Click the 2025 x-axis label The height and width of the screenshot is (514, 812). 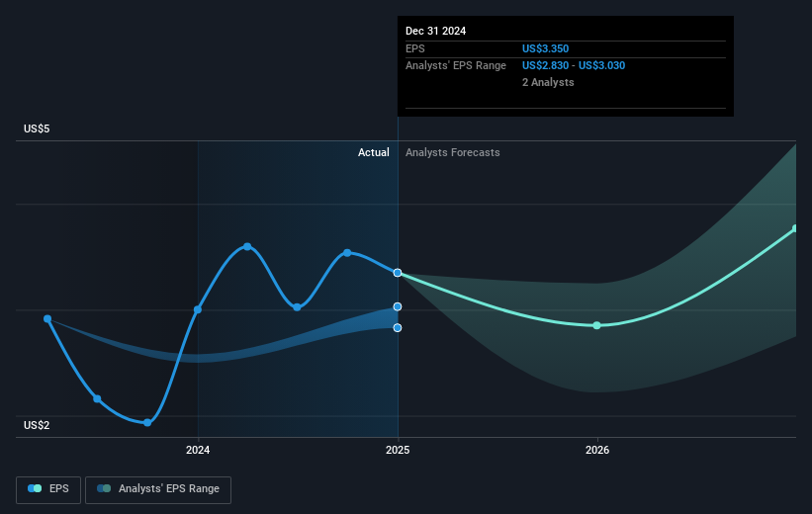click(398, 450)
